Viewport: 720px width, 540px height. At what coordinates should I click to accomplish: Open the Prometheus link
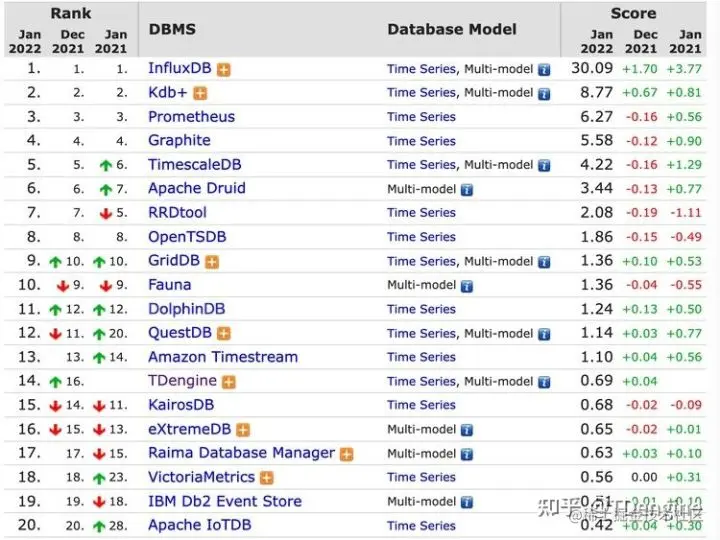pos(191,116)
